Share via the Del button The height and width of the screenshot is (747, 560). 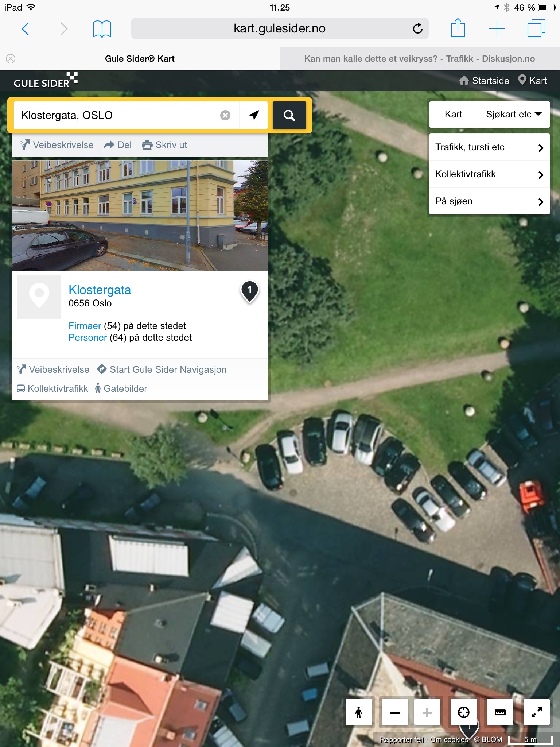tap(117, 145)
